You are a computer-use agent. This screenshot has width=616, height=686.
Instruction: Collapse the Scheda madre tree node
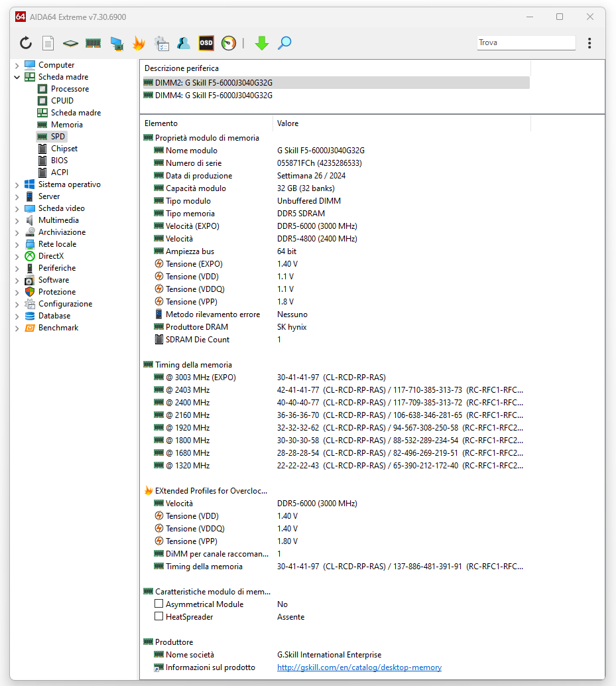(17, 77)
